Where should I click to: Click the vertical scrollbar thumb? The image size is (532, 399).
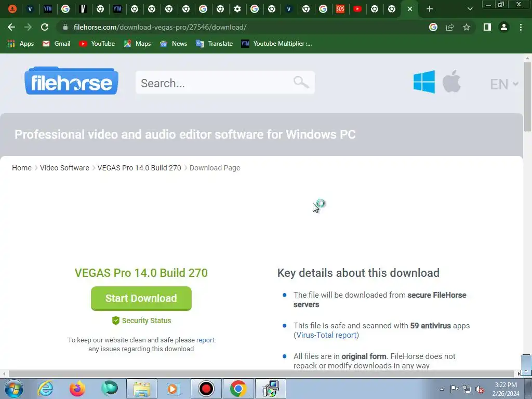(x=527, y=97)
